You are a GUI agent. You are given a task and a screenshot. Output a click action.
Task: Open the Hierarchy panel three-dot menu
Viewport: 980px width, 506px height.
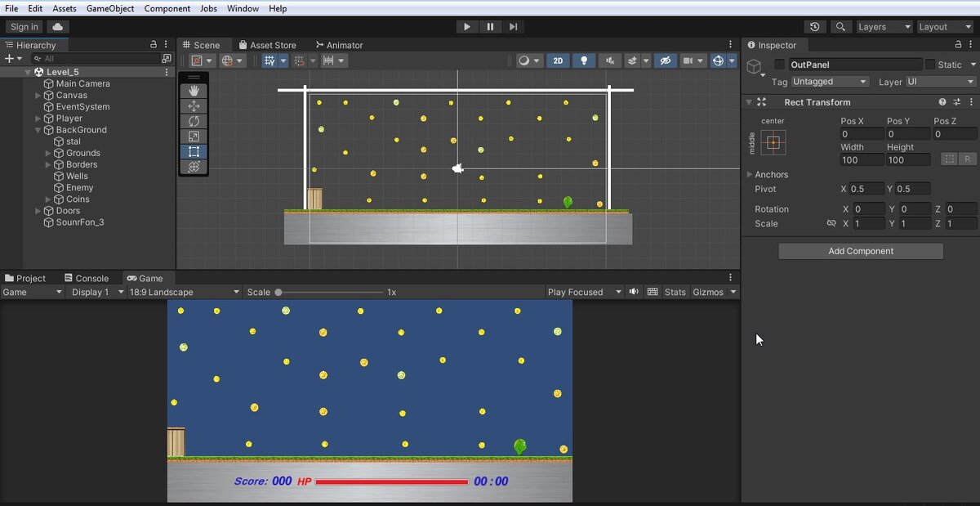tap(167, 45)
